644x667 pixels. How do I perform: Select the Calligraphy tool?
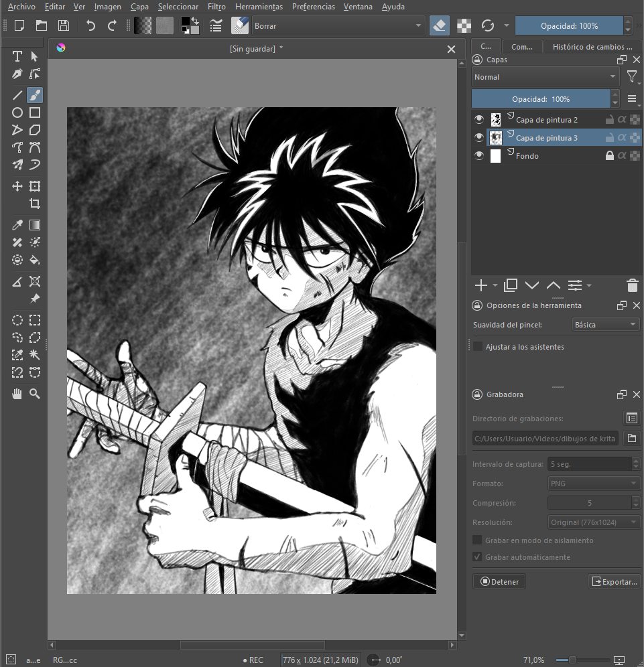pyautogui.click(x=17, y=74)
